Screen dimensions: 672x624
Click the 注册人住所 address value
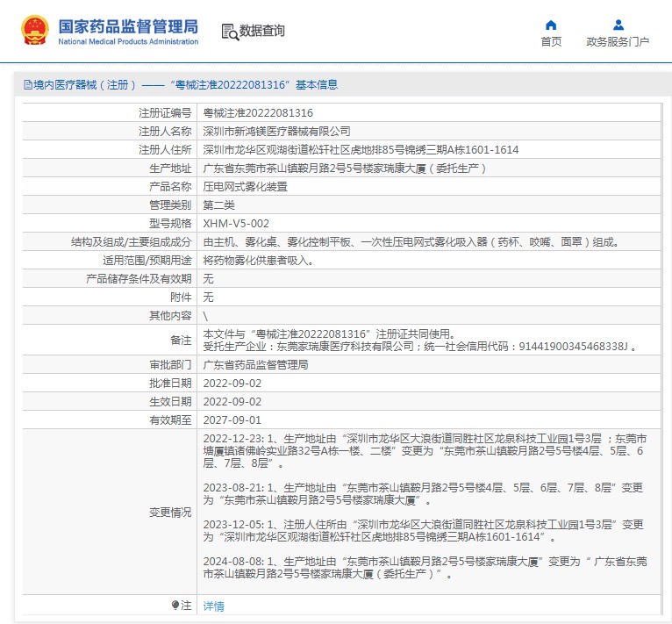pos(361,150)
